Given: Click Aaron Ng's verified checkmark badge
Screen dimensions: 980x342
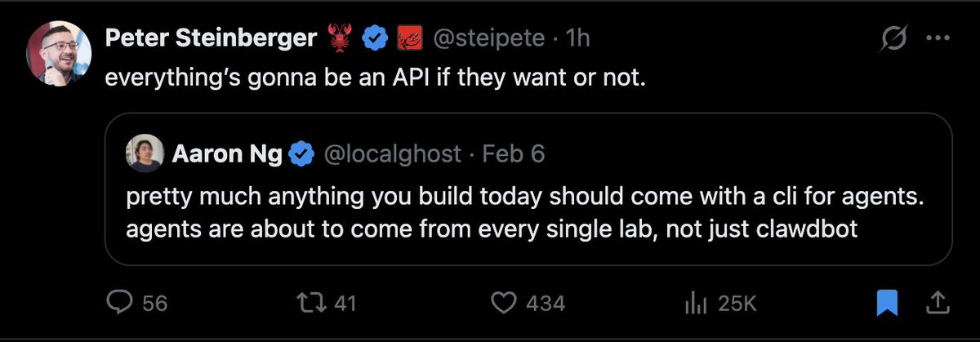Looking at the screenshot, I should click(x=304, y=153).
